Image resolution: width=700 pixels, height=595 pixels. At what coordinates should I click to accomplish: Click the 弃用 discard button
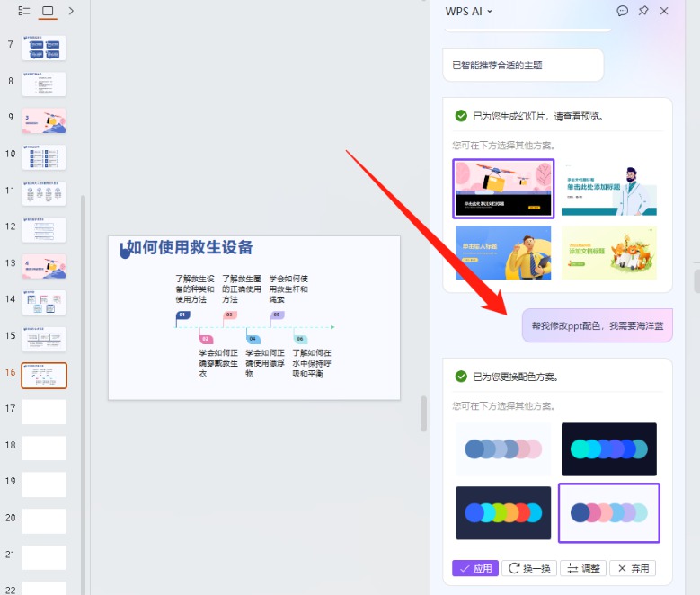click(x=633, y=568)
